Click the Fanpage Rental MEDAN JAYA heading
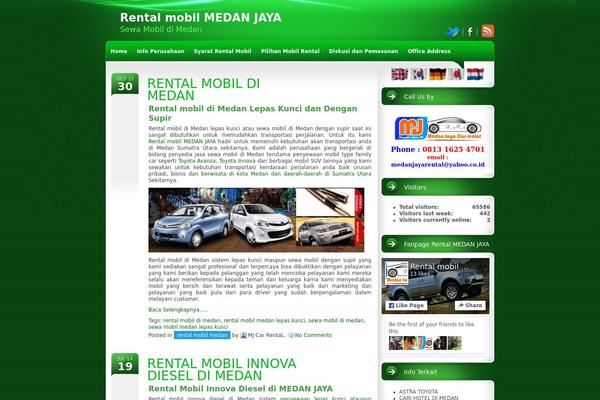 446,244
